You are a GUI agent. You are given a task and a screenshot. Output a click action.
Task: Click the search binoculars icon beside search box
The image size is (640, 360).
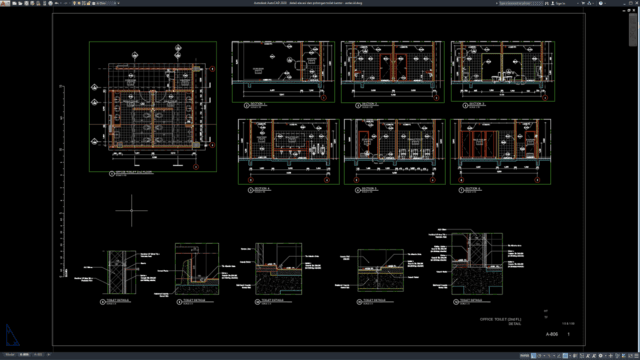pos(547,3)
